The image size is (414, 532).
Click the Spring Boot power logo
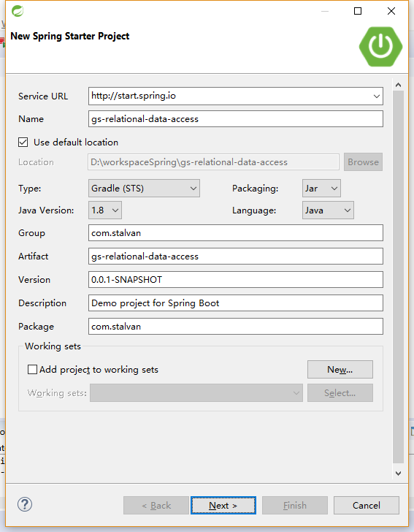coord(380,47)
